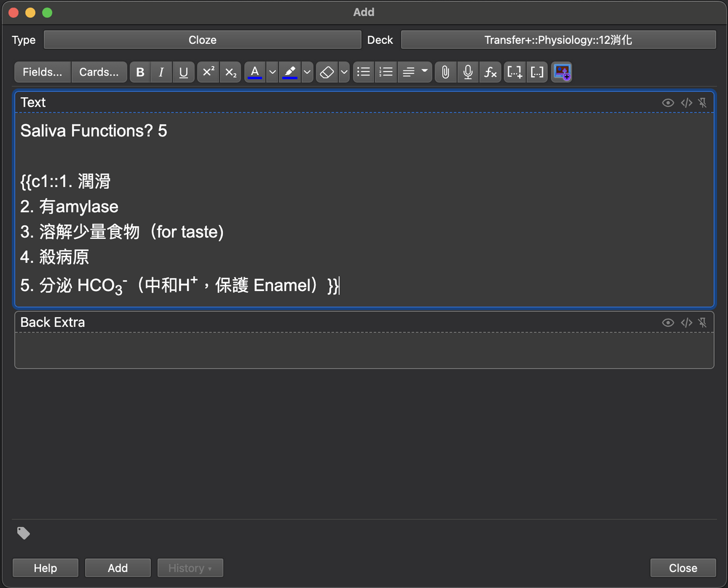Screen dimensions: 728x588
Task: Apply superscript formatting
Action: [208, 72]
